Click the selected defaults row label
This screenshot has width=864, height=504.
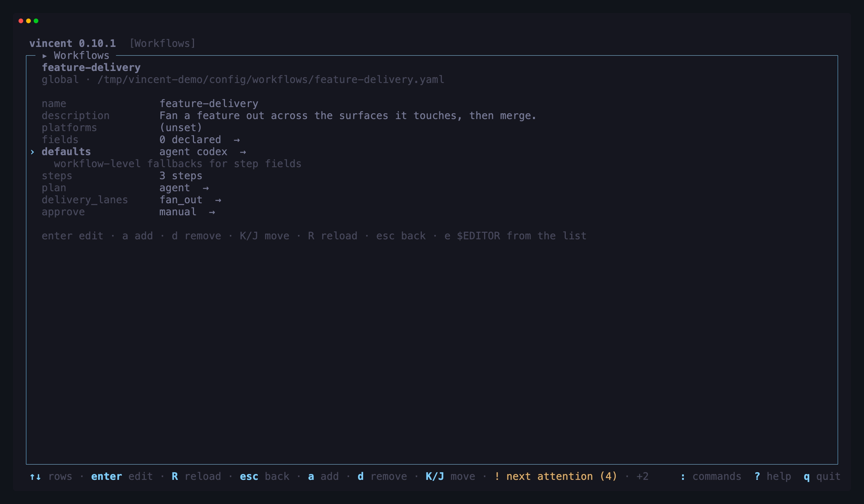pos(66,152)
